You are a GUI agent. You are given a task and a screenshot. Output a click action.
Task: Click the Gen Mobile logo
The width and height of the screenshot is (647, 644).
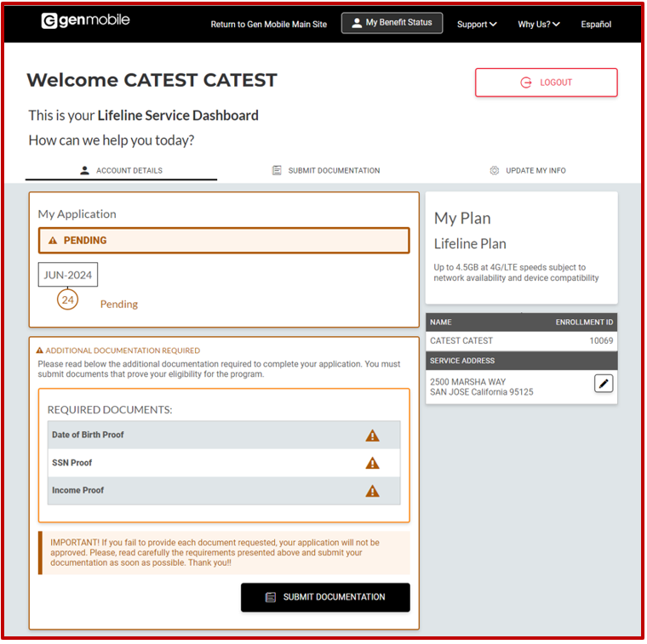point(85,20)
